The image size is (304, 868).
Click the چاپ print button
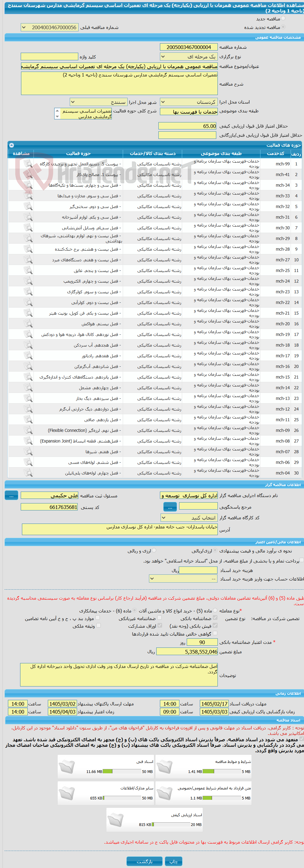click(x=174, y=862)
